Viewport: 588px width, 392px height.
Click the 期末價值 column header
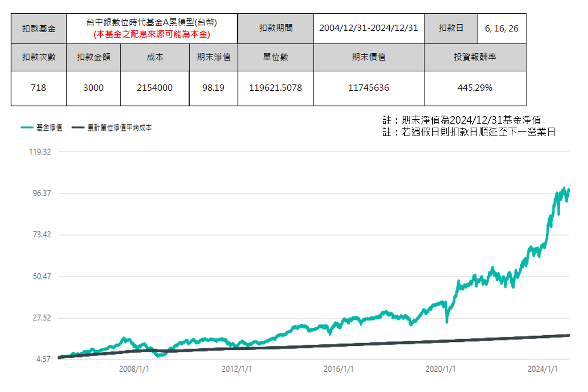point(369,57)
